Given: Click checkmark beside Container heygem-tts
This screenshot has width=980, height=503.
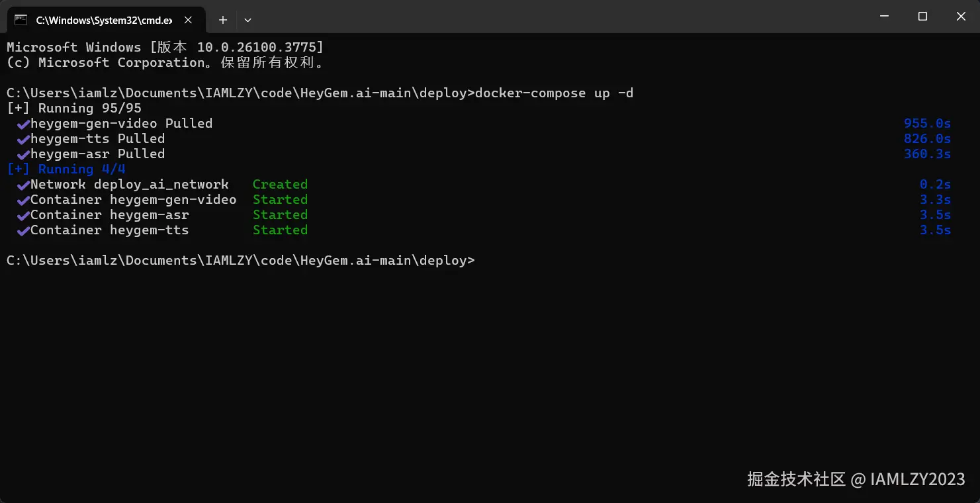Looking at the screenshot, I should [x=23, y=230].
